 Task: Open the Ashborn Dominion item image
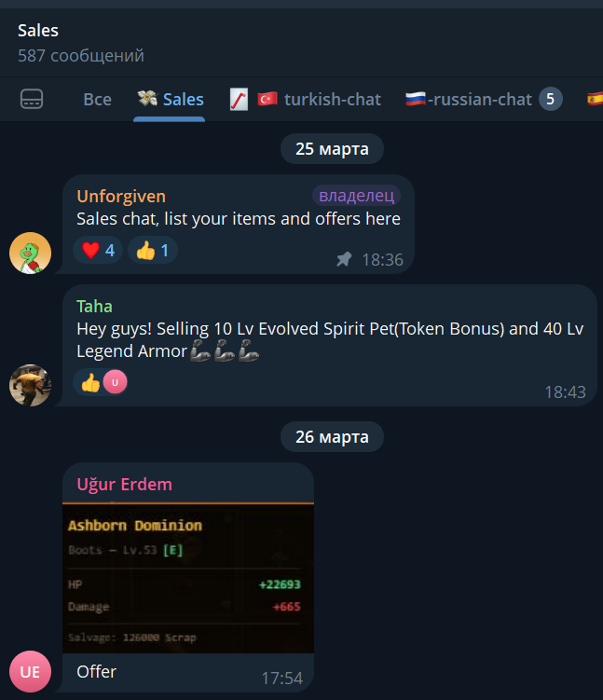[x=188, y=578]
